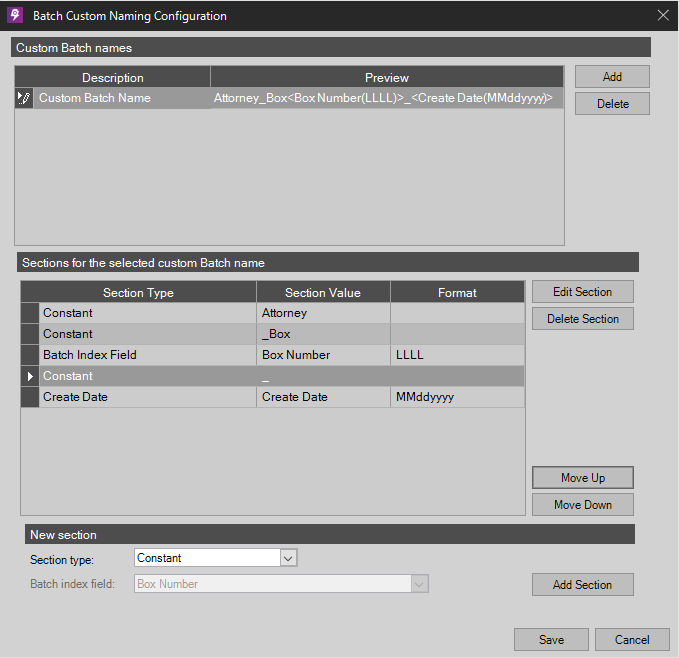Click the Delete Section button
Screen dimensions: 679x658
[x=582, y=319]
